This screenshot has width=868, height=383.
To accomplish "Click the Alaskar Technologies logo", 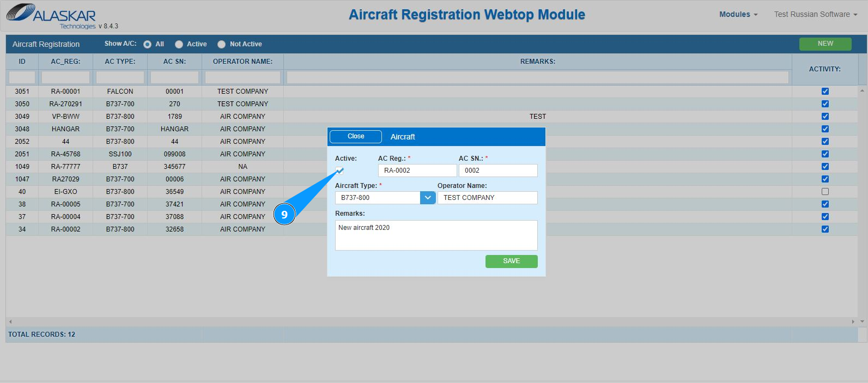I will click(x=52, y=16).
